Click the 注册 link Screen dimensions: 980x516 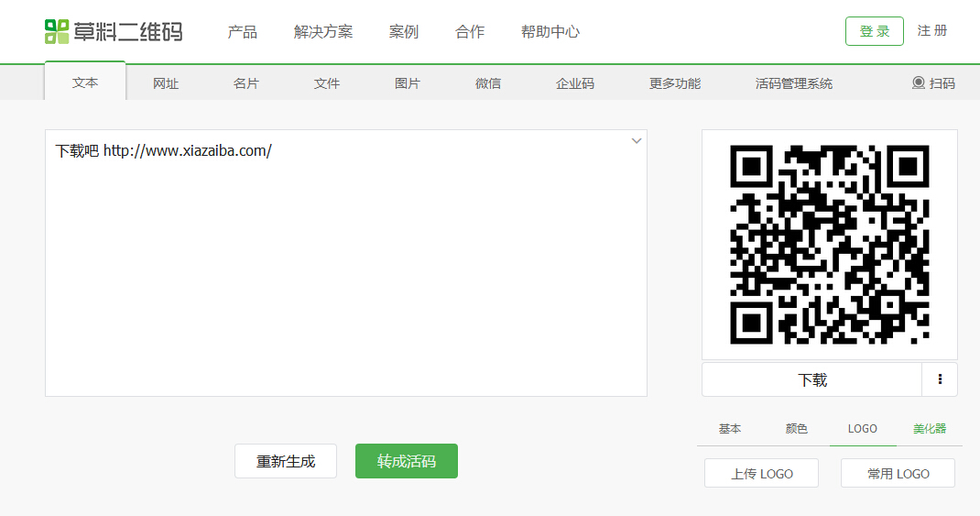[932, 30]
